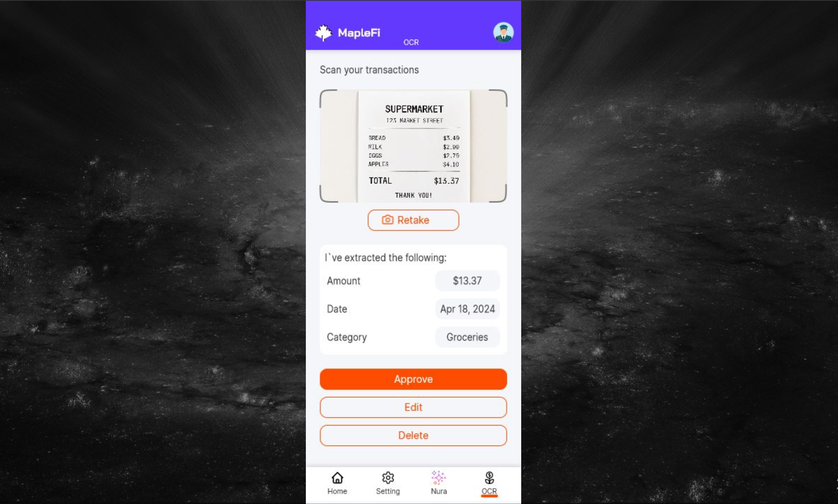Open Setting gear icon

tap(388, 477)
